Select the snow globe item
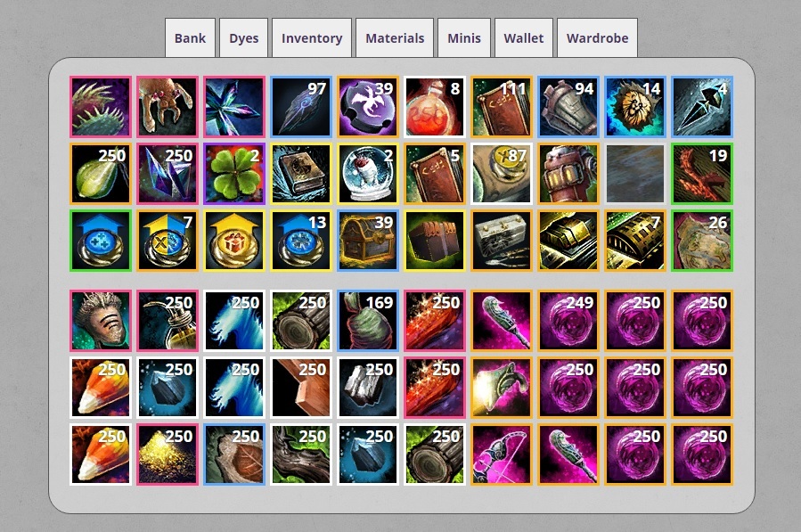Screen dimensions: 801x532 (x=368, y=174)
